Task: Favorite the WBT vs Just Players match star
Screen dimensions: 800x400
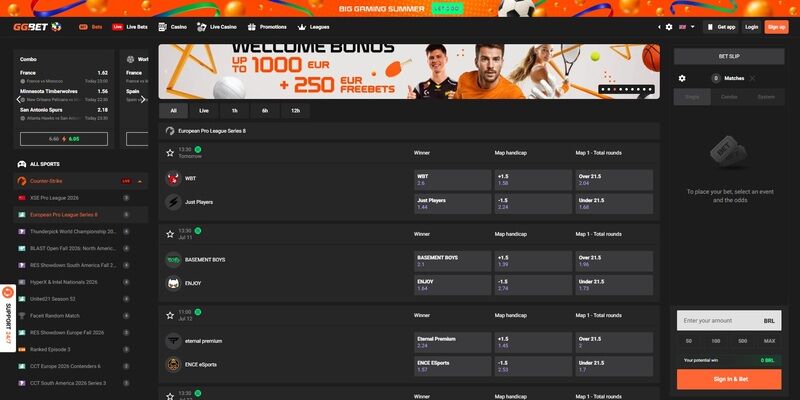Action: click(170, 153)
